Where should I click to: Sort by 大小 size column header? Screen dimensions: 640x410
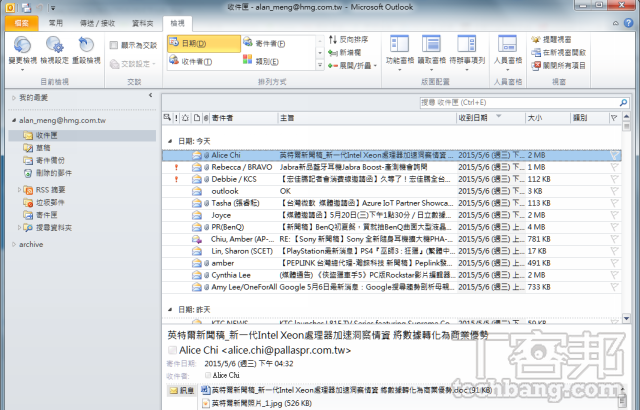(x=548, y=118)
